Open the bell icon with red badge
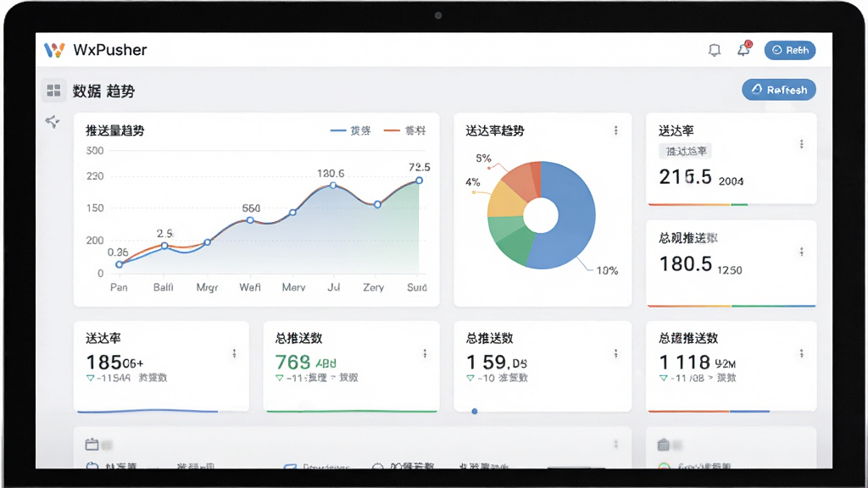868x488 pixels. [x=744, y=49]
